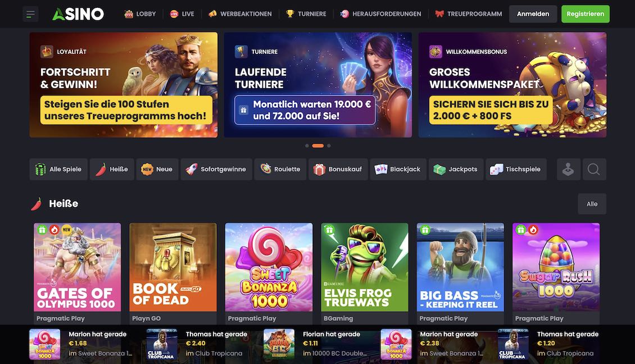The image size is (635, 364).
Task: Open the Willkommensbonus banner
Action: pyautogui.click(x=512, y=85)
